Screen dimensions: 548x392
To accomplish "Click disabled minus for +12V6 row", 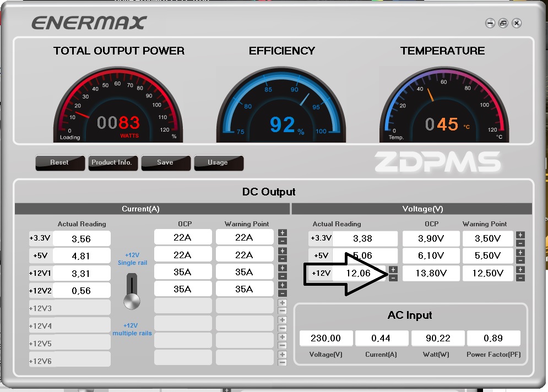I will pos(283,362).
